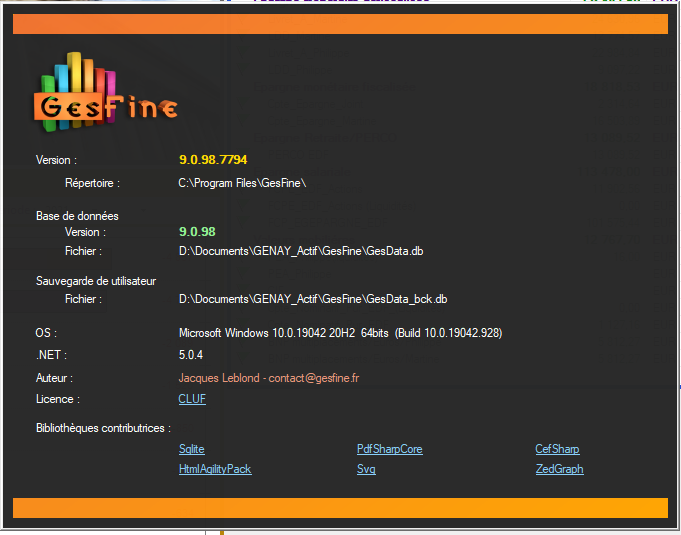
Task: Open the CefSharp library link
Action: tap(557, 449)
